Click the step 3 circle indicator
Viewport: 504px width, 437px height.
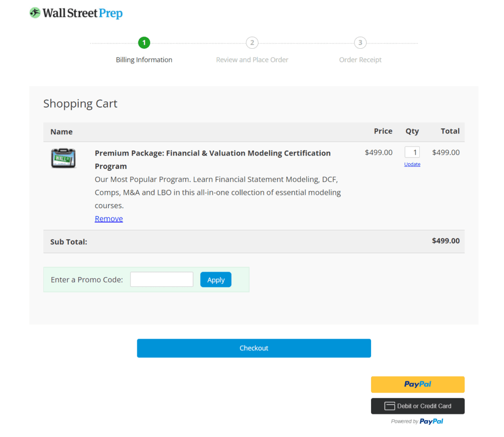(360, 43)
